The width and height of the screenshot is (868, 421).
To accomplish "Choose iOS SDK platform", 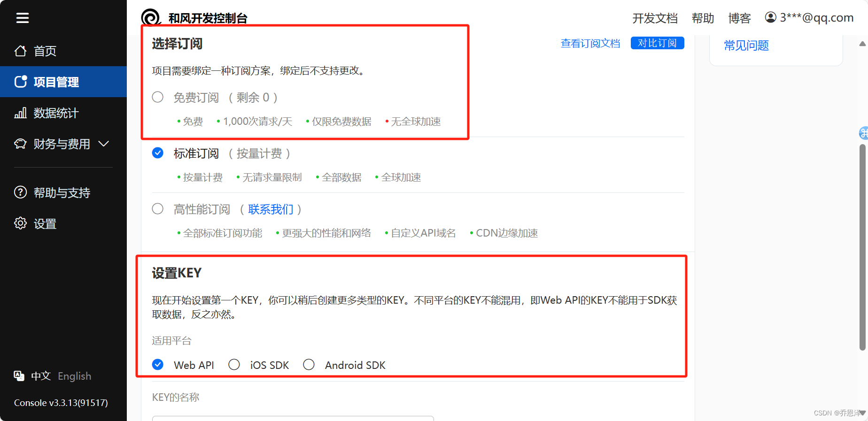I will click(234, 365).
